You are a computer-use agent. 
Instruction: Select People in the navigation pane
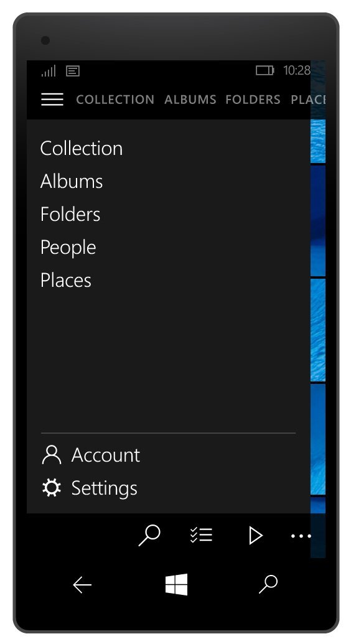tap(68, 248)
